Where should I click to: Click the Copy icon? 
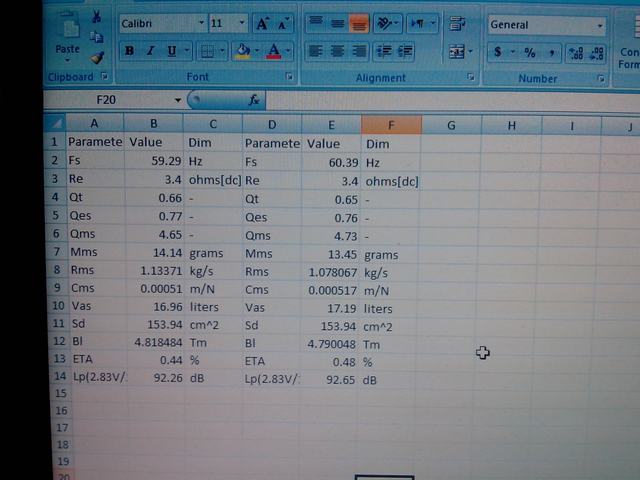pos(96,38)
